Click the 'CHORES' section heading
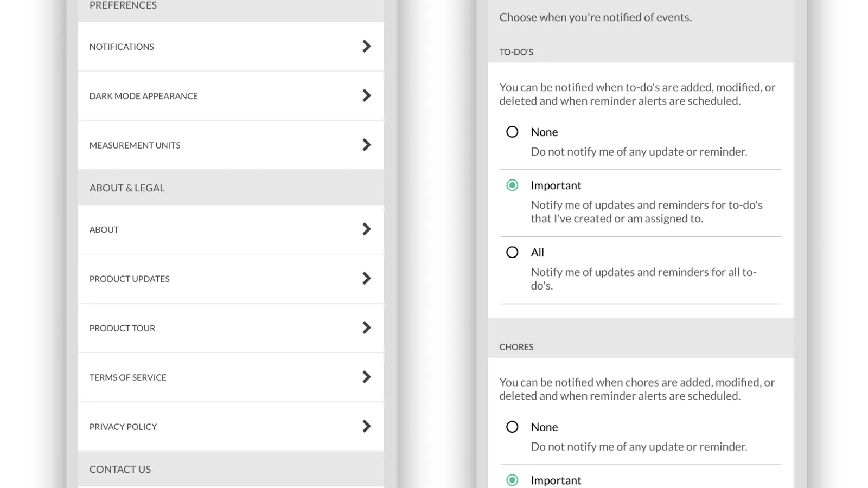The height and width of the screenshot is (488, 868). point(516,347)
